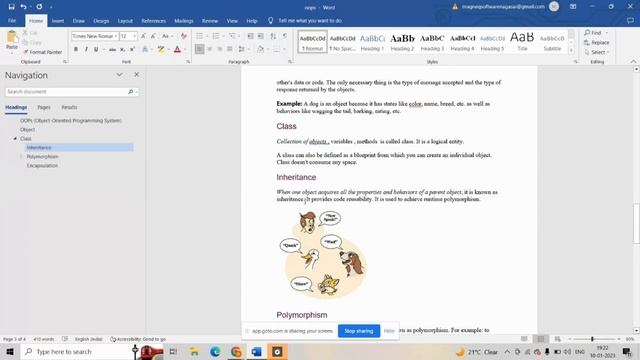Screen dimensions: 640x360
Task: Switch to the Review tab
Action: (x=210, y=20)
